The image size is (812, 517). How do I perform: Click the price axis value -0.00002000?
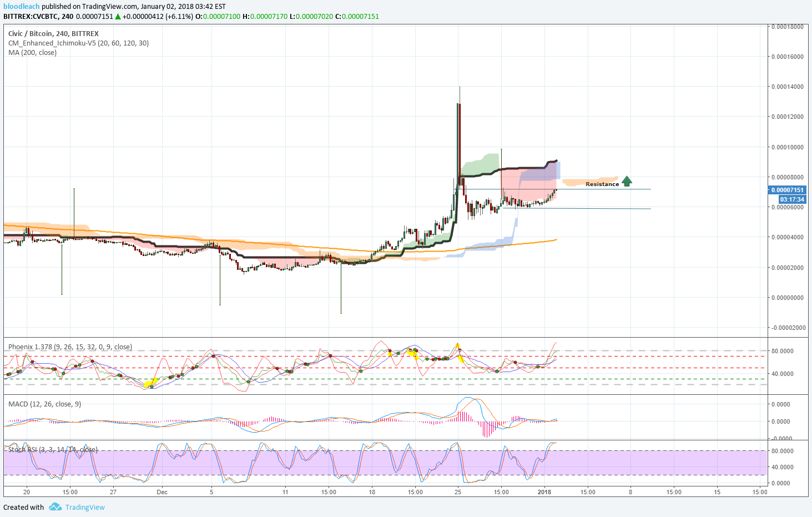[x=787, y=328]
